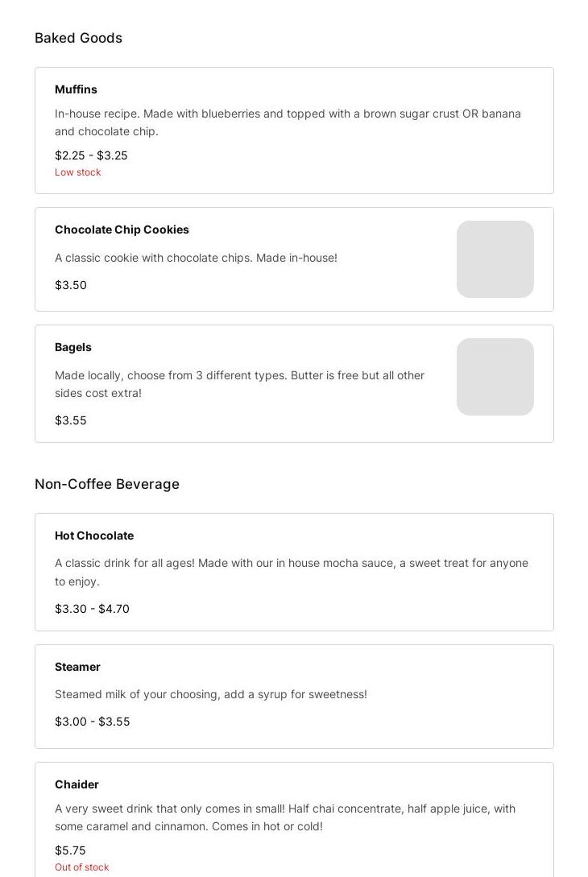
Task: Click the Muffins price range $2.25 - $3.25
Action: pos(91,155)
